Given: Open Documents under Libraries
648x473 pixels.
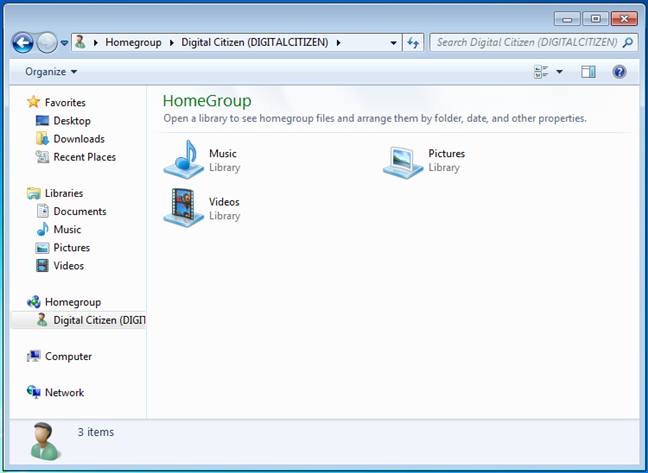Looking at the screenshot, I should click(79, 211).
